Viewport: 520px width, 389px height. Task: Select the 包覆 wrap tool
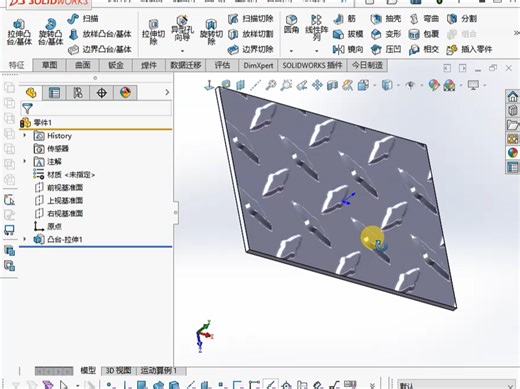(x=424, y=34)
